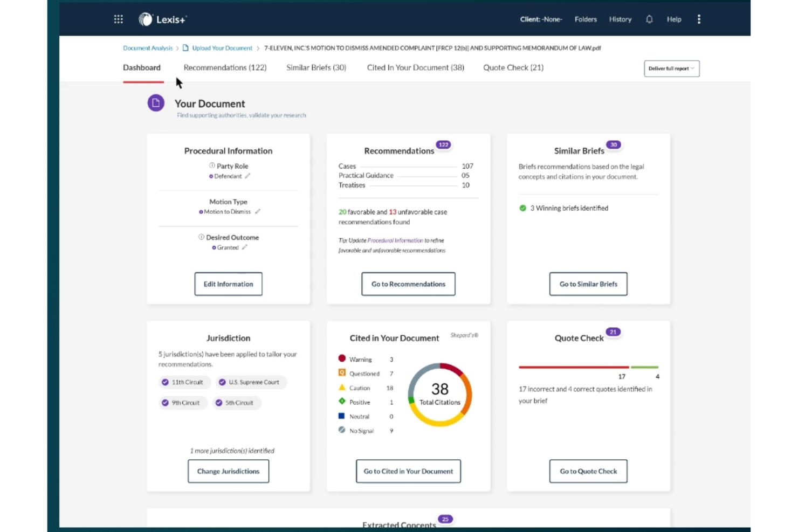Click the red incorrect quotes bar
The image size is (798, 532).
click(574, 367)
